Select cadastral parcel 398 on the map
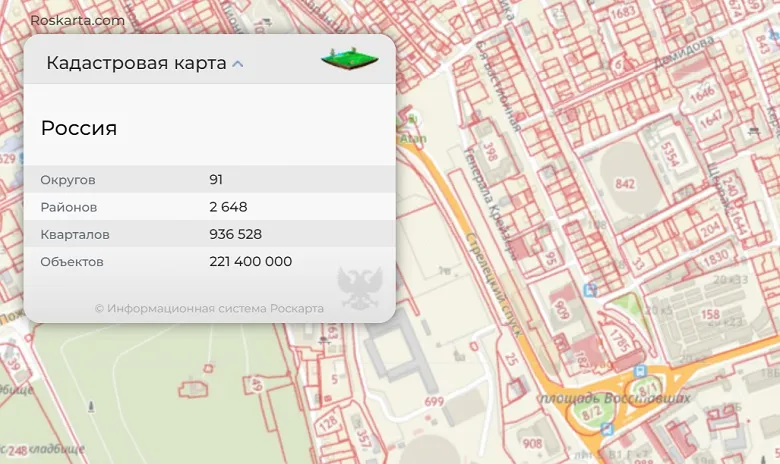This screenshot has height=464, width=780. pyautogui.click(x=490, y=150)
